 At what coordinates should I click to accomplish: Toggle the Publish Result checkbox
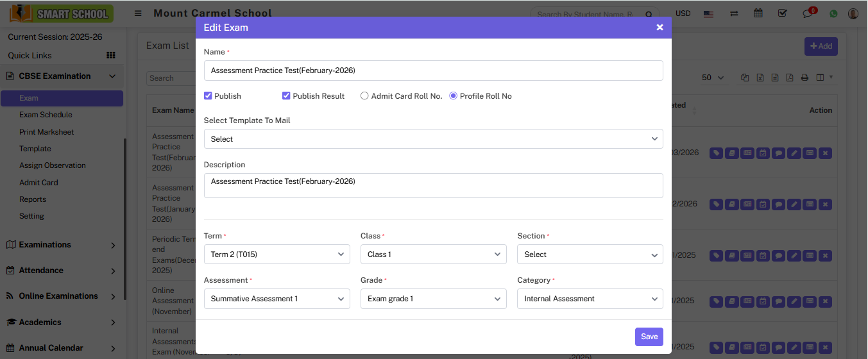[x=286, y=96]
